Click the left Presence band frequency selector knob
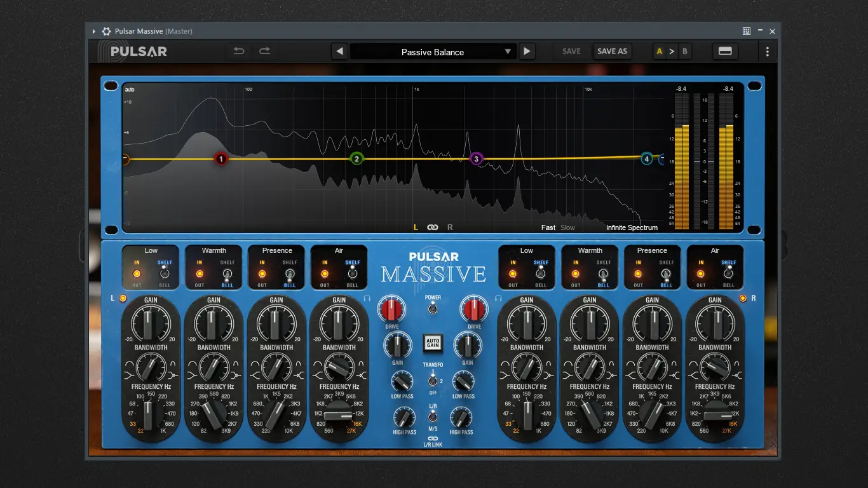 coord(276,414)
